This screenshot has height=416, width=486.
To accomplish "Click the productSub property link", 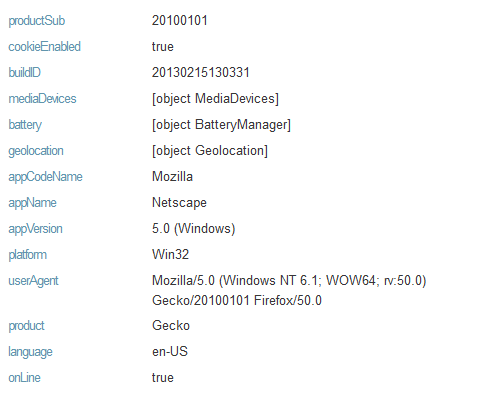I will pos(37,21).
